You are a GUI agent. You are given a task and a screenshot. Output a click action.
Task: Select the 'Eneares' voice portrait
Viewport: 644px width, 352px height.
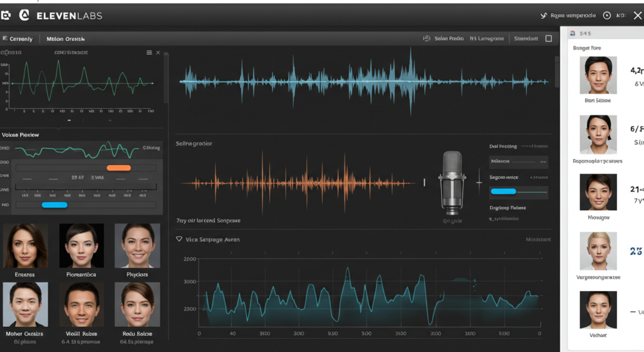(25, 246)
